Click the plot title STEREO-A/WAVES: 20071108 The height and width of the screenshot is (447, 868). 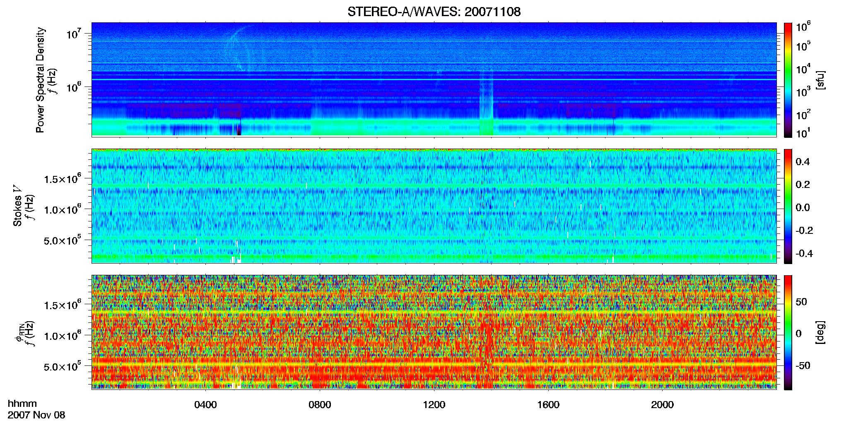[x=434, y=12]
